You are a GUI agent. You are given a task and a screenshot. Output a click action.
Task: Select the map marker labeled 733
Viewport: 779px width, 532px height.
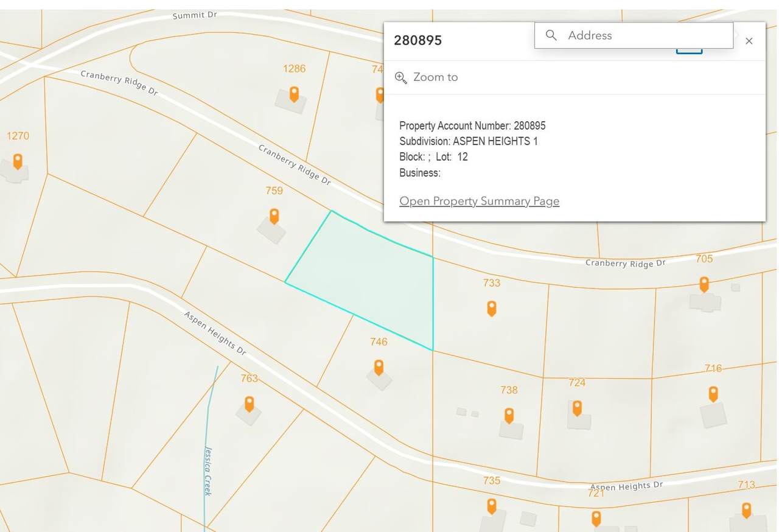click(492, 308)
